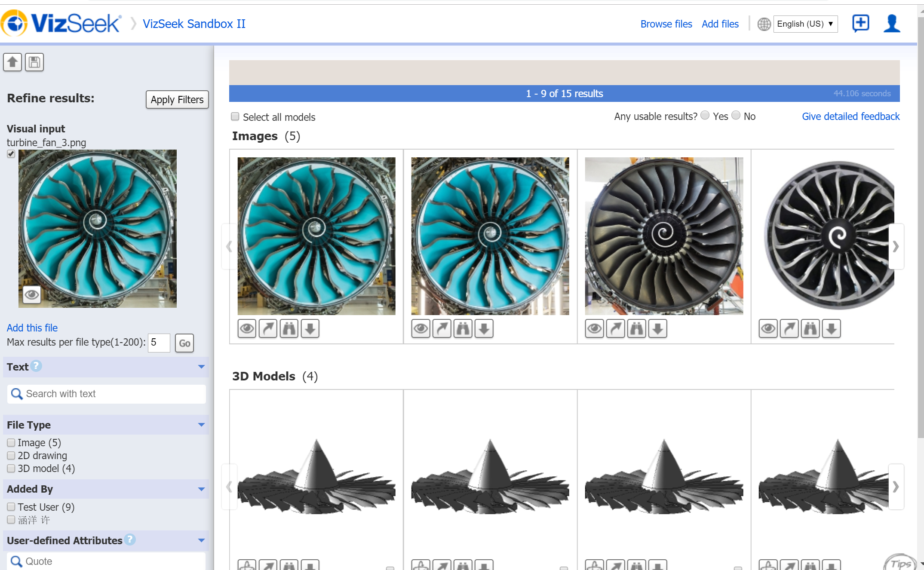
Task: Open the add-content plus icon in the header
Action: coord(860,24)
